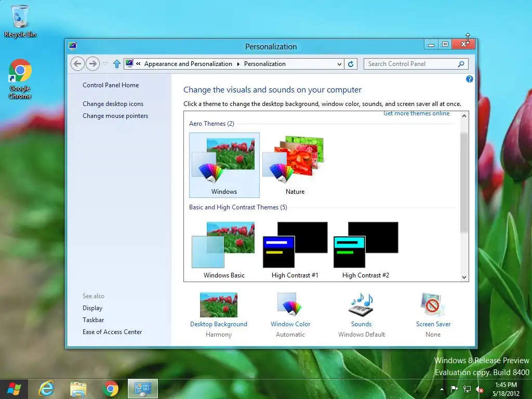This screenshot has width=532, height=399.
Task: Open Screen Saver icon
Action: (433, 304)
